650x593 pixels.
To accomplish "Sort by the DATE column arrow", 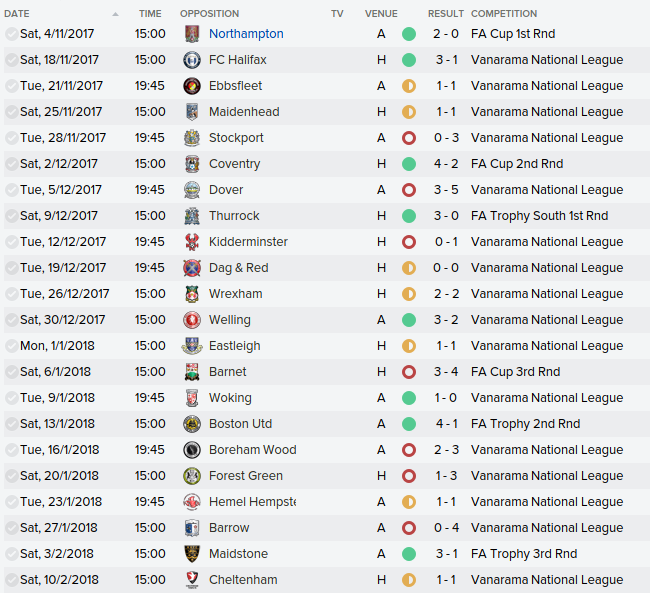I will 115,15.
